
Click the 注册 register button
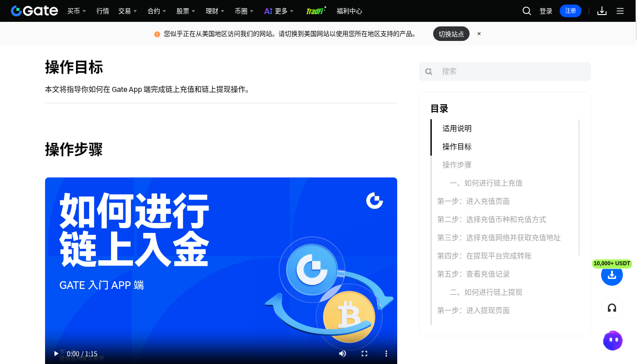pos(571,11)
